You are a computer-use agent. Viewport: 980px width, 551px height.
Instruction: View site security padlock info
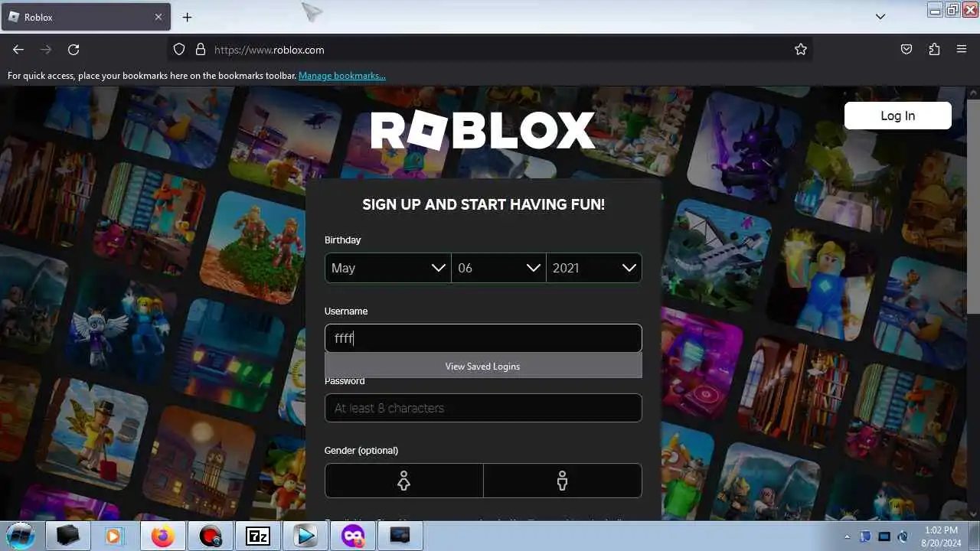coord(201,50)
